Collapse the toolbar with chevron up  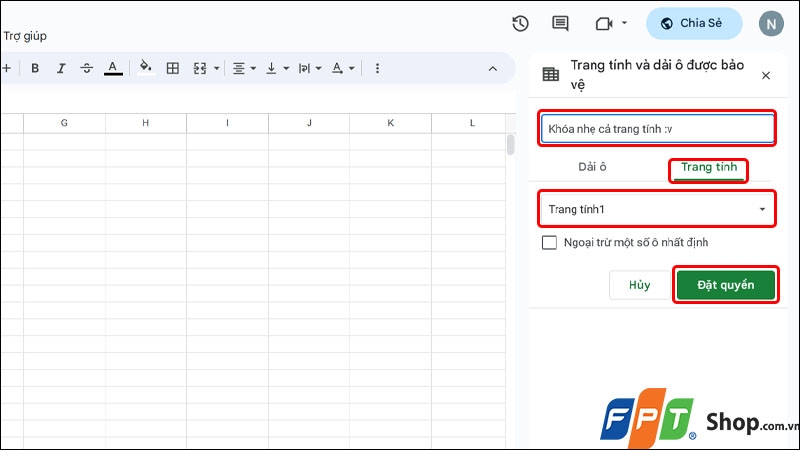click(492, 68)
